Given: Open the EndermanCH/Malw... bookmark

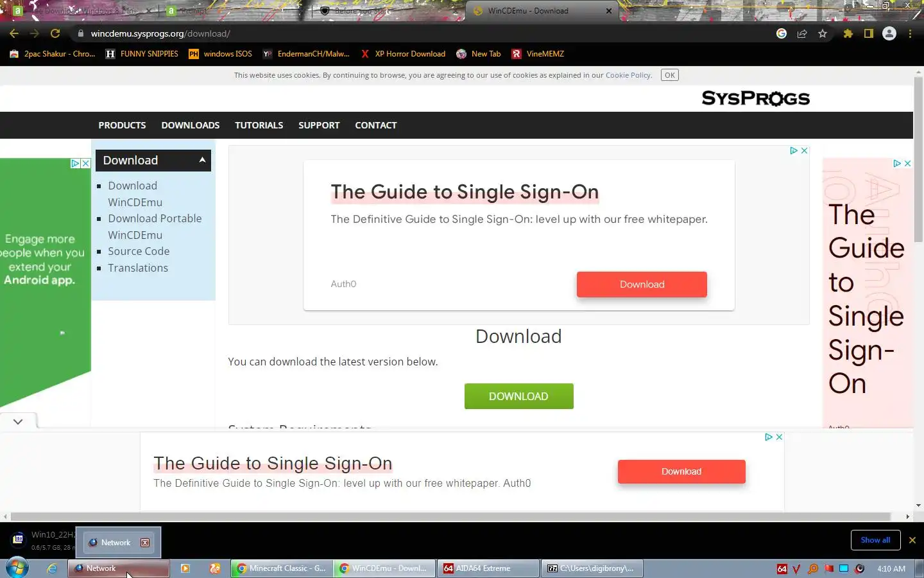Looking at the screenshot, I should coord(306,54).
